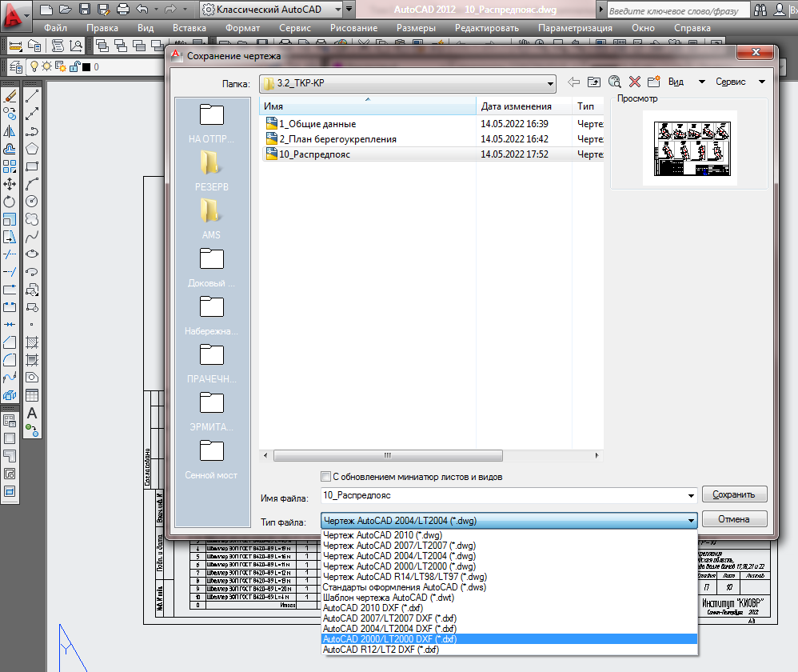Image resolution: width=798 pixels, height=672 pixels.
Task: Click the file list horizontal scrollbar
Action: 388,456
